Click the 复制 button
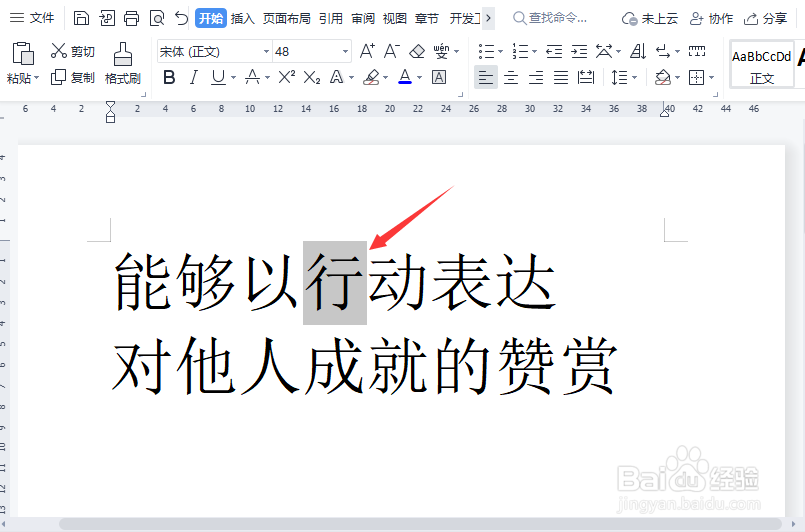The height and width of the screenshot is (532, 805). (x=72, y=78)
